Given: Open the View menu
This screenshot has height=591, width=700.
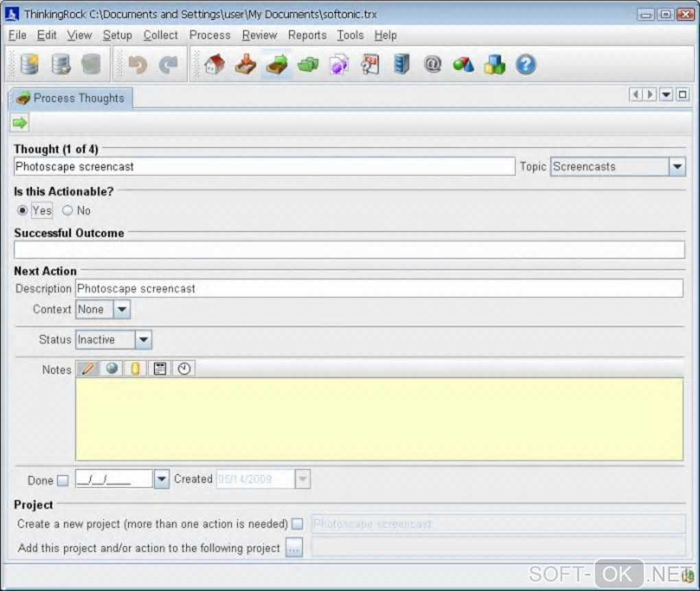Looking at the screenshot, I should tap(80, 35).
